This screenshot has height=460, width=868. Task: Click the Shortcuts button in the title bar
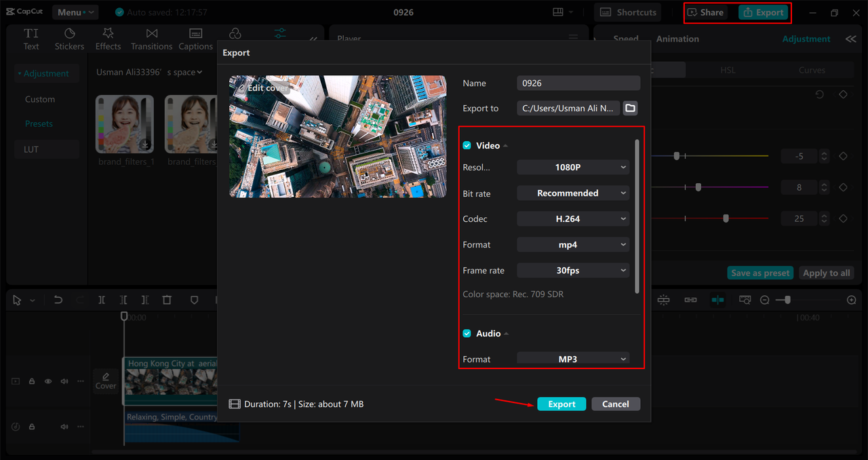[x=629, y=12]
